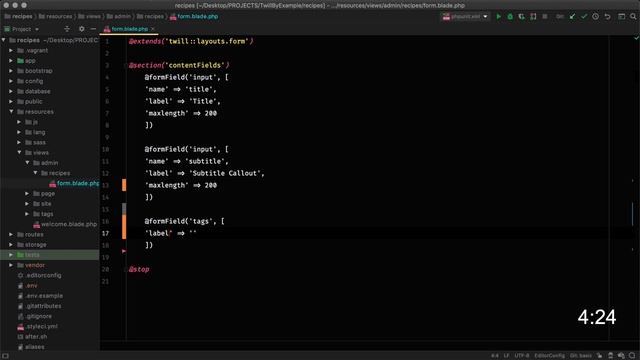Screen dimensions: 640x360
Task: Select the tags folder in tree
Action: [43, 214]
